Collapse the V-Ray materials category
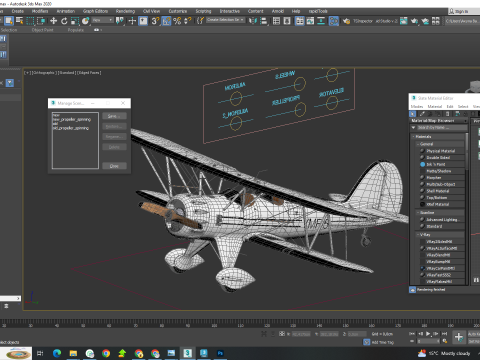This screenshot has height=360, width=480. 418,235
